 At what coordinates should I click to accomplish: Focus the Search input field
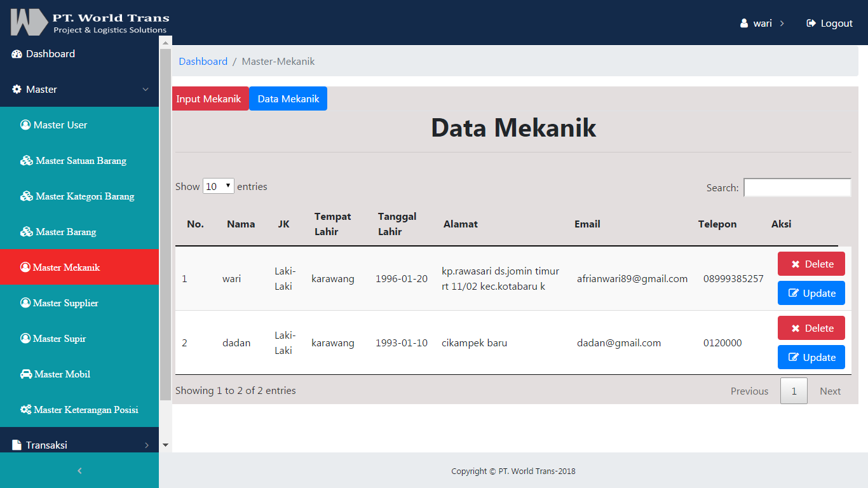coord(797,188)
